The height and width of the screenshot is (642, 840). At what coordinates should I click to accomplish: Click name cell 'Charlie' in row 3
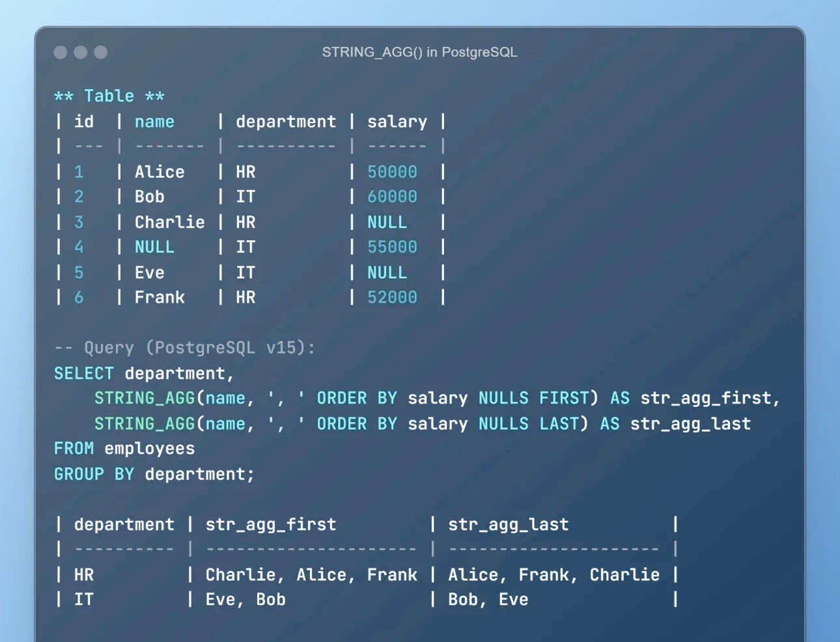coord(169,222)
